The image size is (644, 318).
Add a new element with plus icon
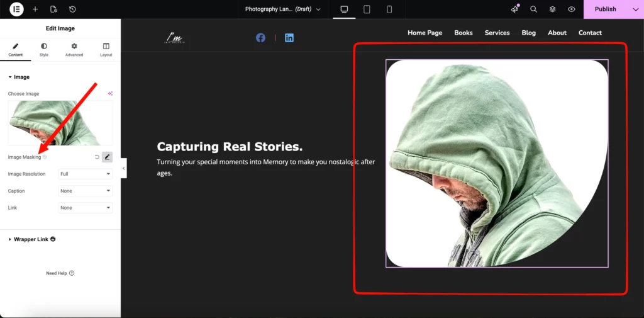35,9
